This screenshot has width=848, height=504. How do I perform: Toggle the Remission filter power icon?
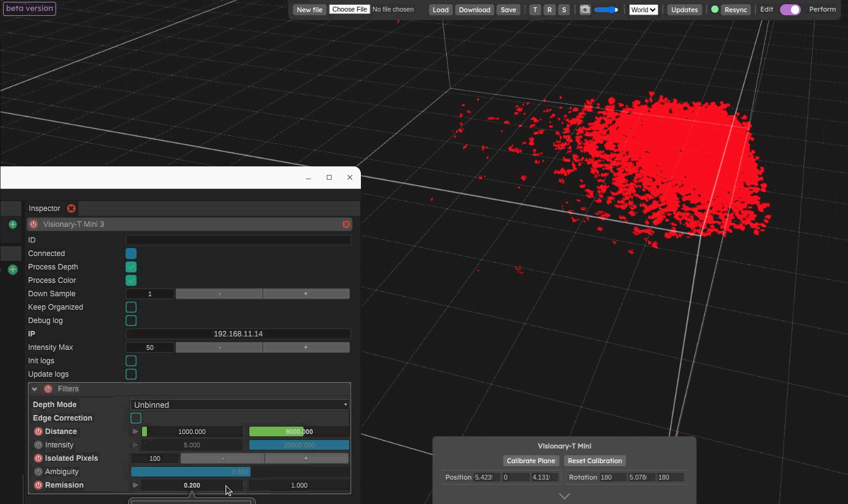[38, 485]
